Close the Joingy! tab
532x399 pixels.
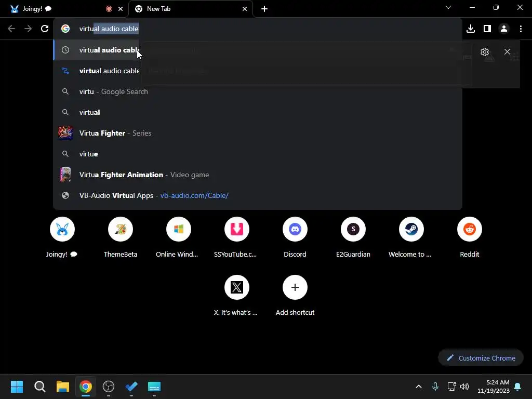click(121, 9)
